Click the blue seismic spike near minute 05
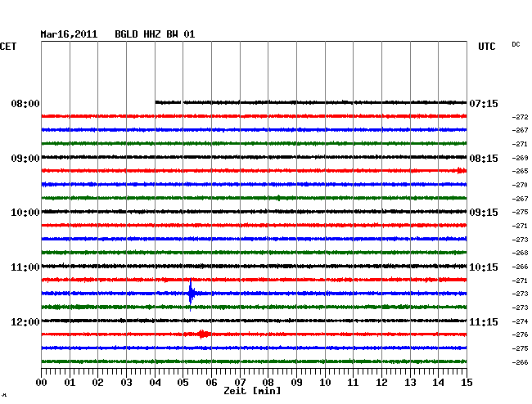Viewport: 532px width, 404px height. [191, 293]
